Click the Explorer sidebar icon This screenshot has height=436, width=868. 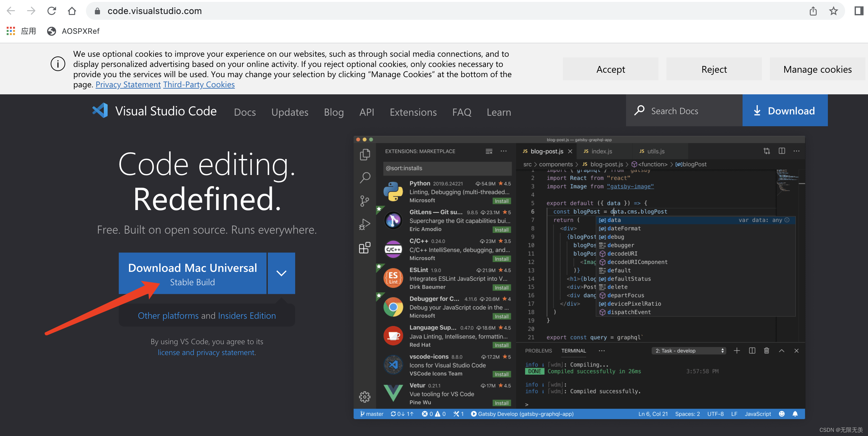click(x=366, y=155)
